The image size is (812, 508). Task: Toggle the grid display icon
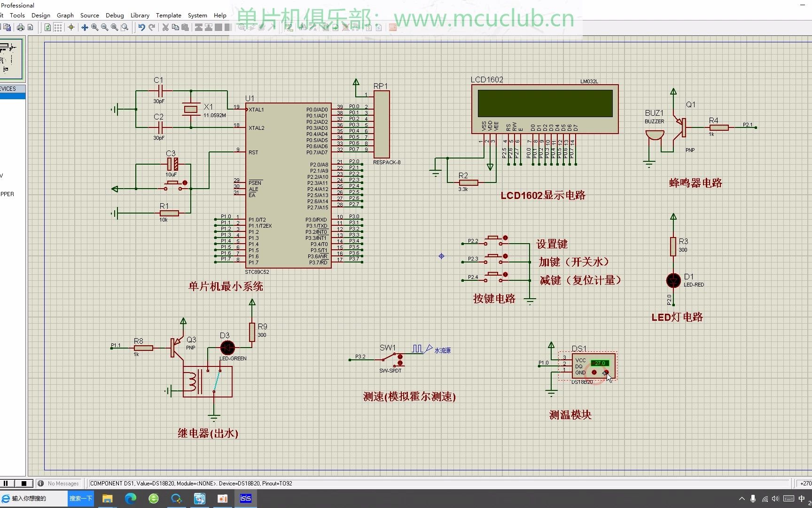58,27
